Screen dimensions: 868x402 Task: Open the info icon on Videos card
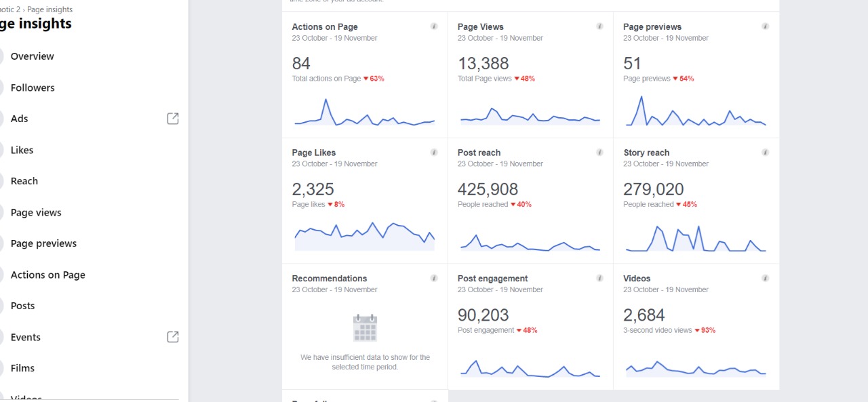[x=766, y=278]
